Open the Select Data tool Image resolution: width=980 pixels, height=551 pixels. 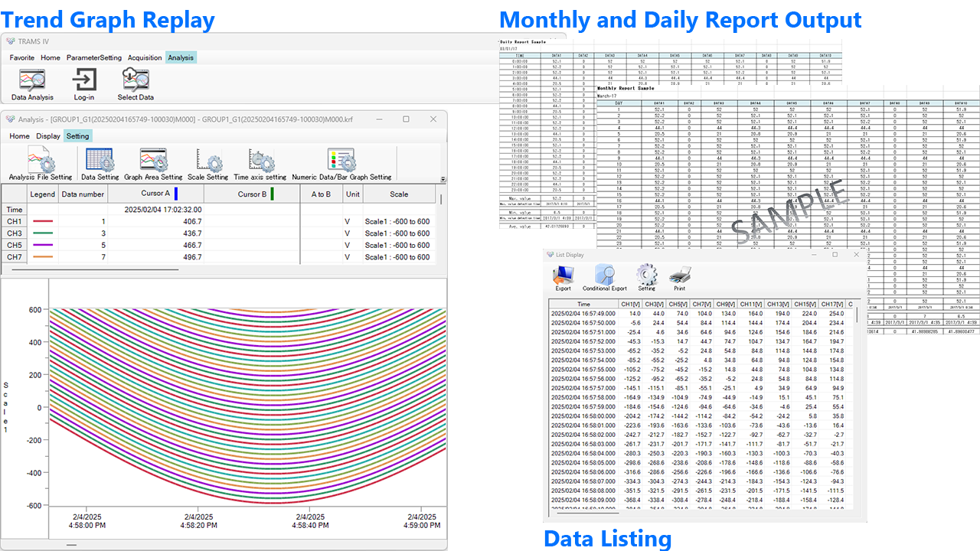(136, 85)
